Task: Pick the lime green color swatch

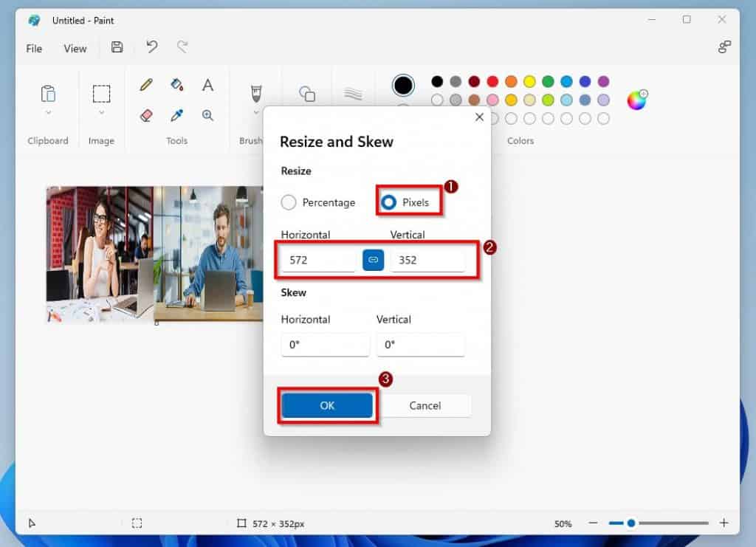Action: pyautogui.click(x=548, y=100)
